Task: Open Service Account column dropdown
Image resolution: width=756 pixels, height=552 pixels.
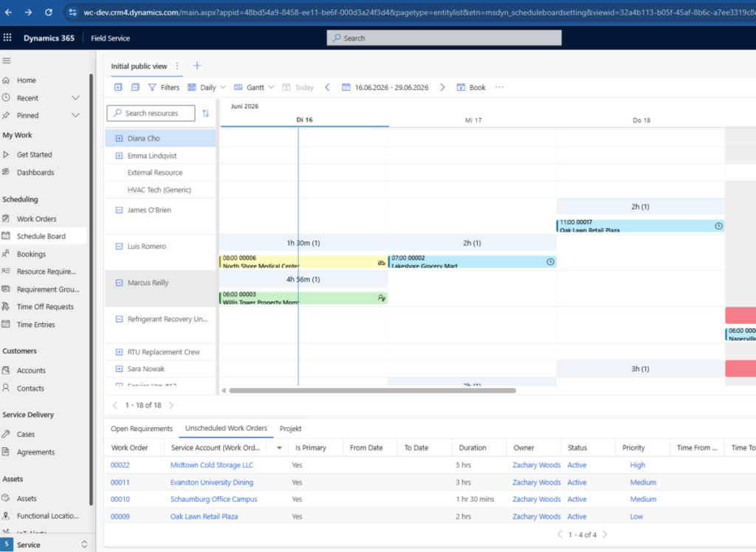Action: [279, 448]
